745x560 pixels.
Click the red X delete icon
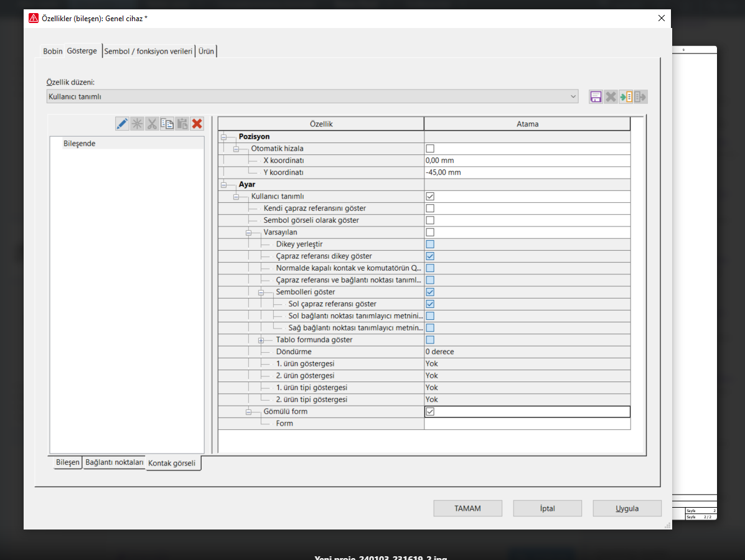197,124
